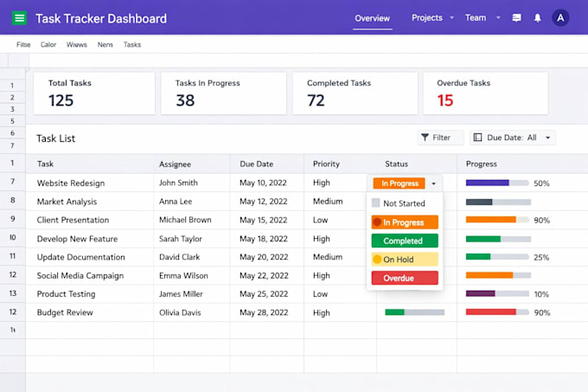
Task: Click the Due Date calendar icon
Action: [477, 138]
